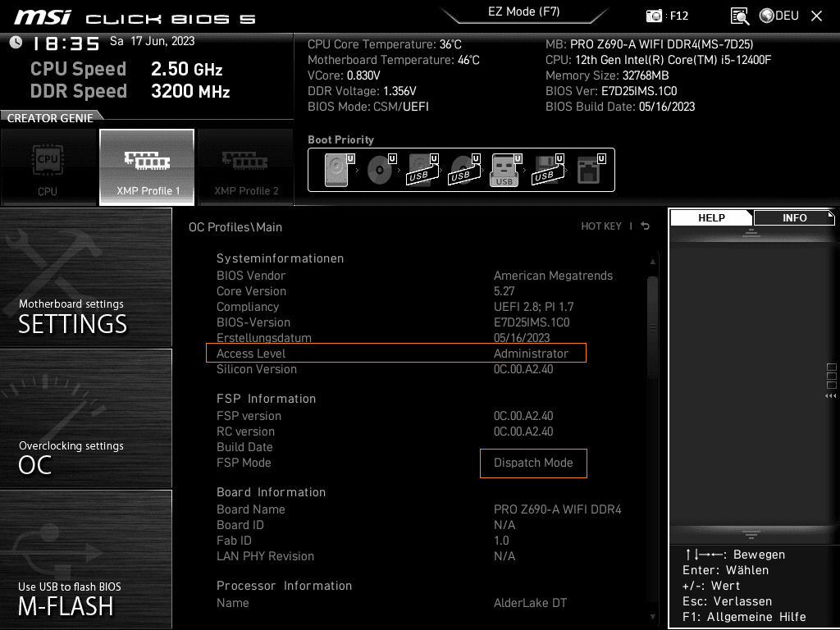Open the HOT KEY menu
This screenshot has height=630, width=840.
point(601,226)
